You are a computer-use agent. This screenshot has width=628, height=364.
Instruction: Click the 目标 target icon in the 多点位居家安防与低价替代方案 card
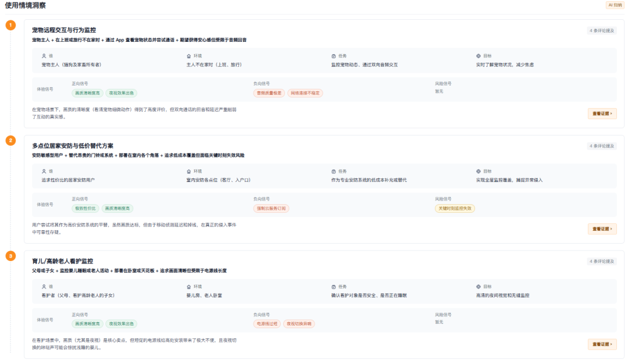(x=478, y=172)
